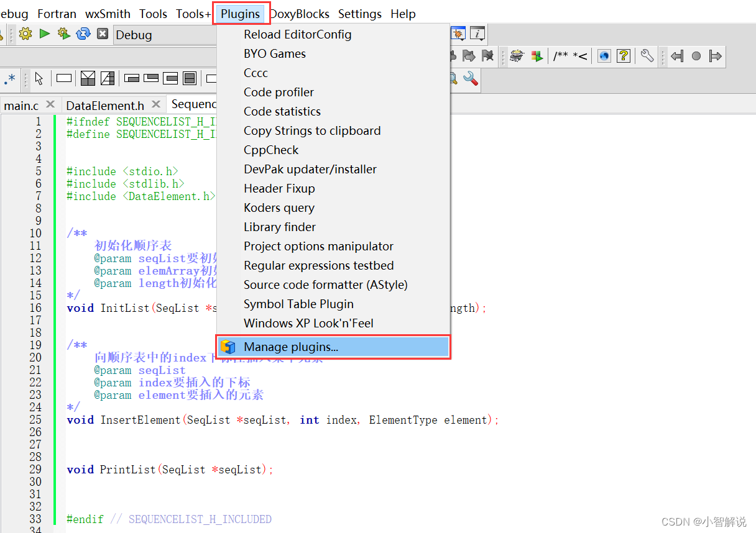
Task: Select Copy Strings to clipboard entry
Action: [333, 131]
